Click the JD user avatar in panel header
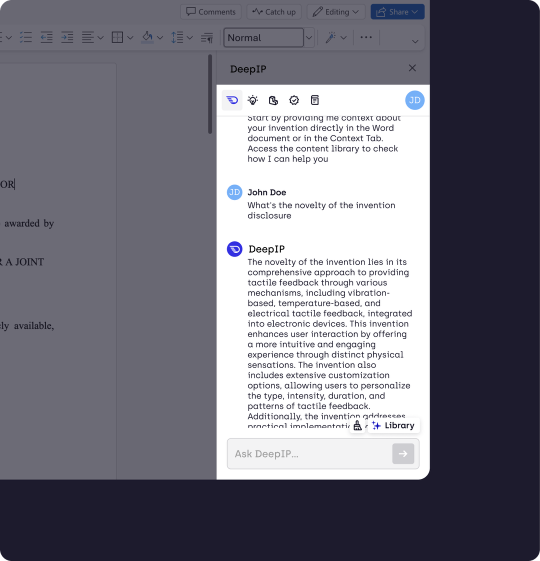The height and width of the screenshot is (561, 540). pyautogui.click(x=415, y=100)
